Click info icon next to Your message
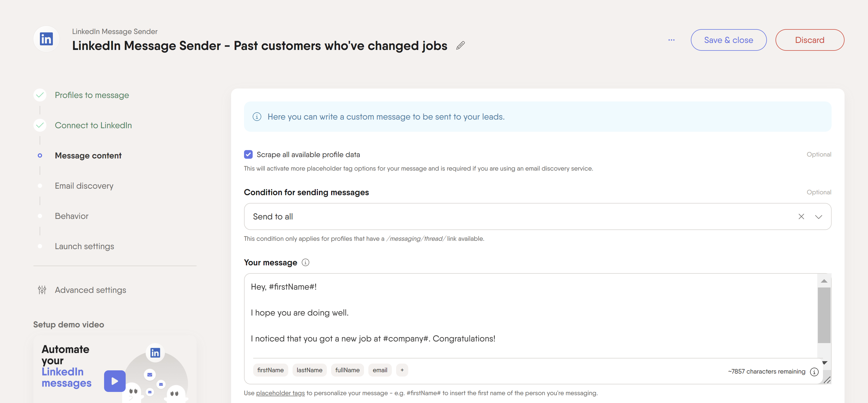Image resolution: width=868 pixels, height=403 pixels. 305,262
